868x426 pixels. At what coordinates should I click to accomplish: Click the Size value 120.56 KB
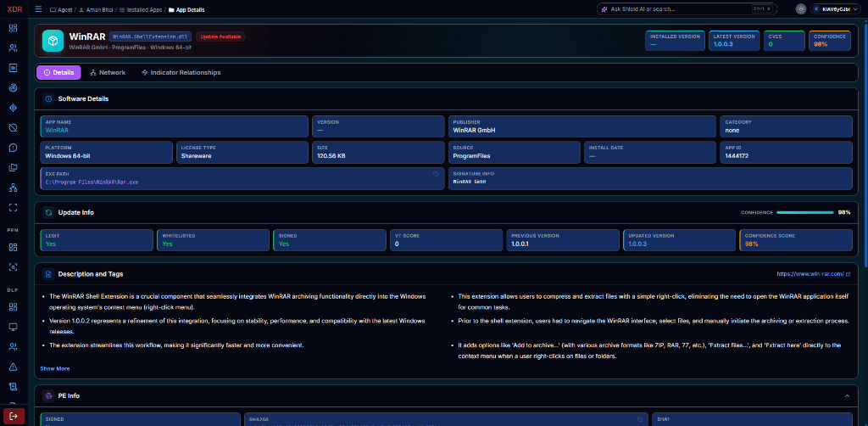click(331, 156)
